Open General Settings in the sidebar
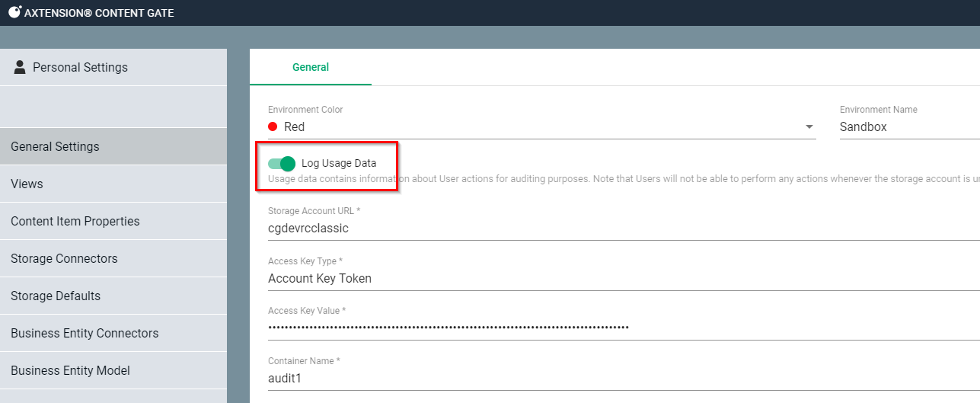This screenshot has height=403, width=980. click(x=55, y=146)
